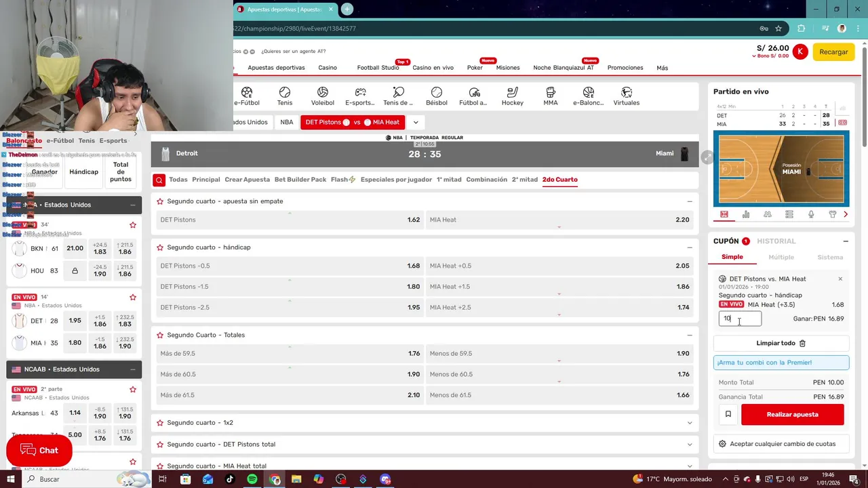The width and height of the screenshot is (868, 488).
Task: Select the MMA sport icon
Action: pyautogui.click(x=551, y=92)
